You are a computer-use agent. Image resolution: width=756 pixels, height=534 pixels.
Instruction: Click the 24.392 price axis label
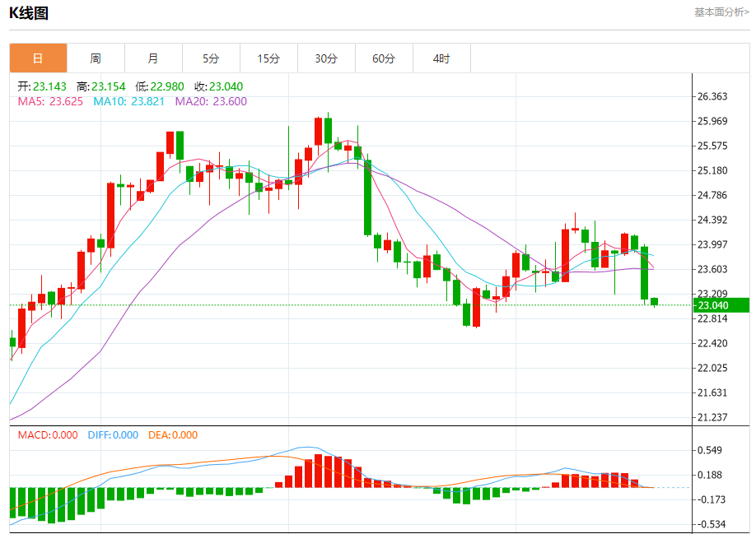pos(712,220)
